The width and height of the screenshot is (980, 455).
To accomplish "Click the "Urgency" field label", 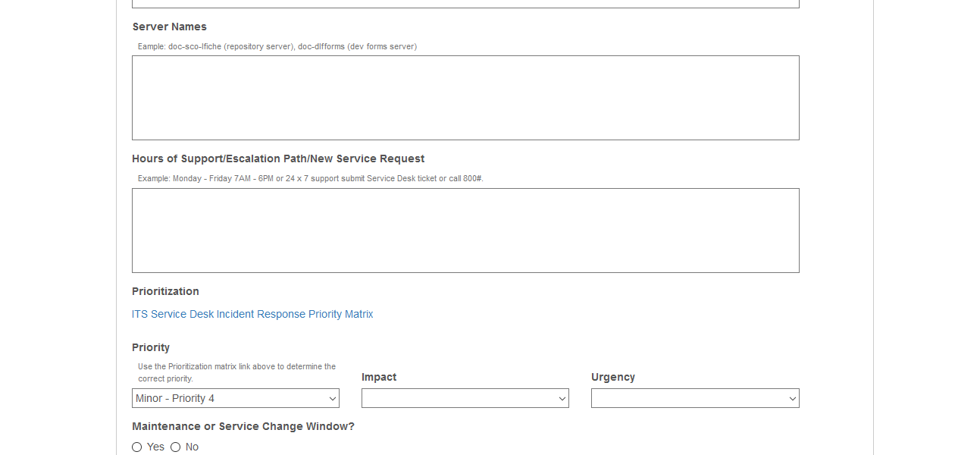I will click(613, 377).
